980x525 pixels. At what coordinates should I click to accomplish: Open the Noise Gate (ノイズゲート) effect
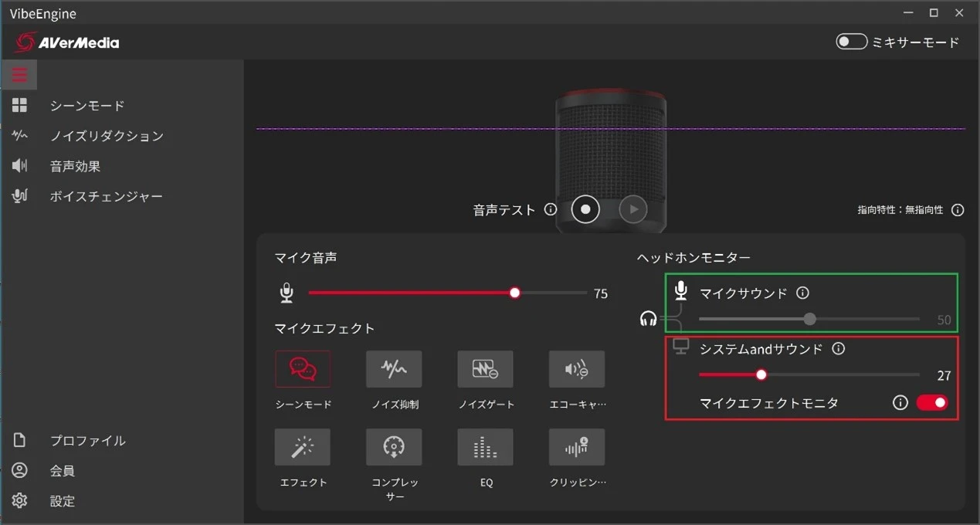pyautogui.click(x=485, y=369)
